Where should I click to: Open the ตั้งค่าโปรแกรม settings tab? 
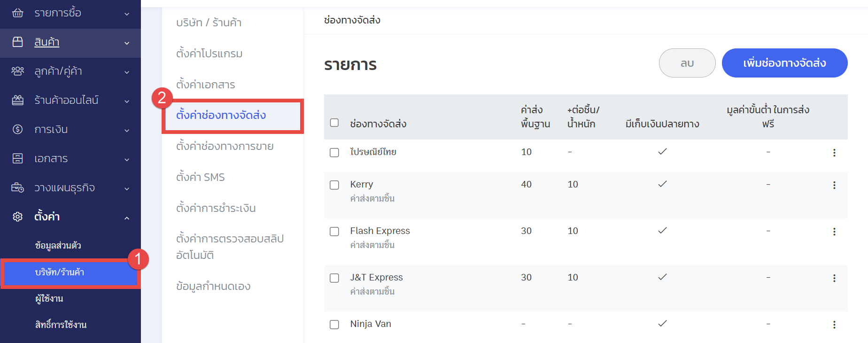(209, 54)
